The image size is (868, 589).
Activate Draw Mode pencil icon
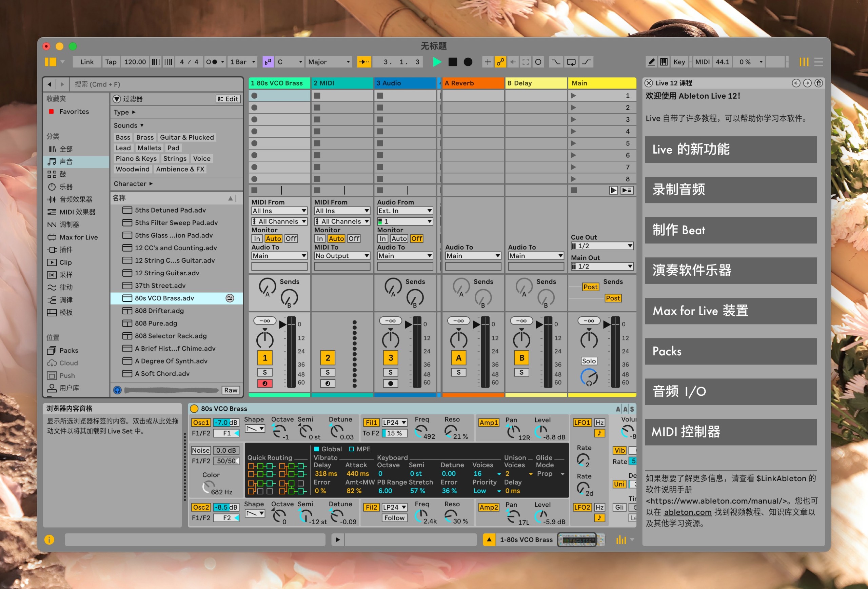[651, 62]
